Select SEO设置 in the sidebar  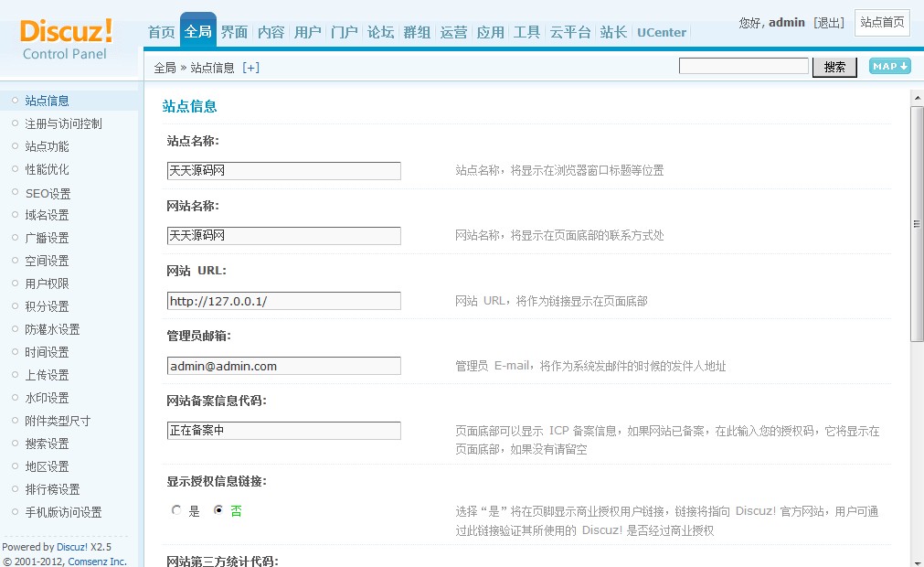click(48, 193)
